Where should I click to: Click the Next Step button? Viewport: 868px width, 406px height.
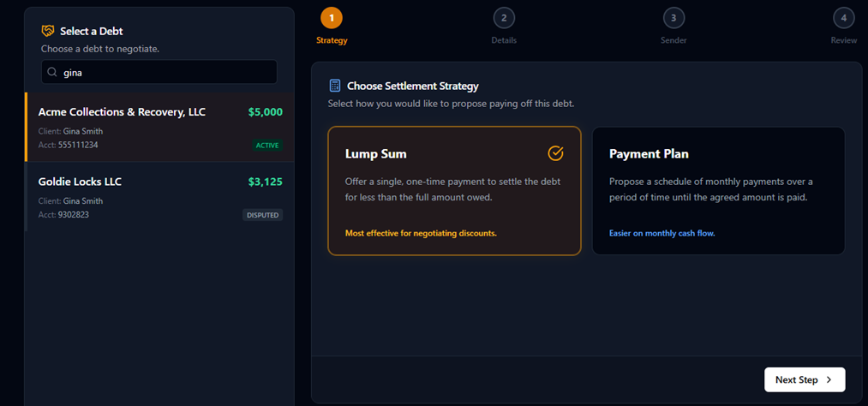(x=804, y=379)
